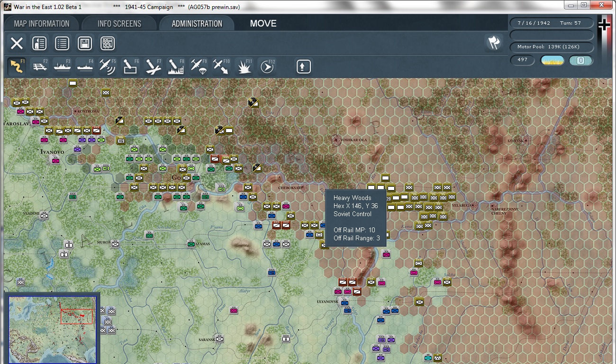This screenshot has width=616, height=364.
Task: Click the 7/16/1942 Turn 57 date display
Action: click(552, 23)
